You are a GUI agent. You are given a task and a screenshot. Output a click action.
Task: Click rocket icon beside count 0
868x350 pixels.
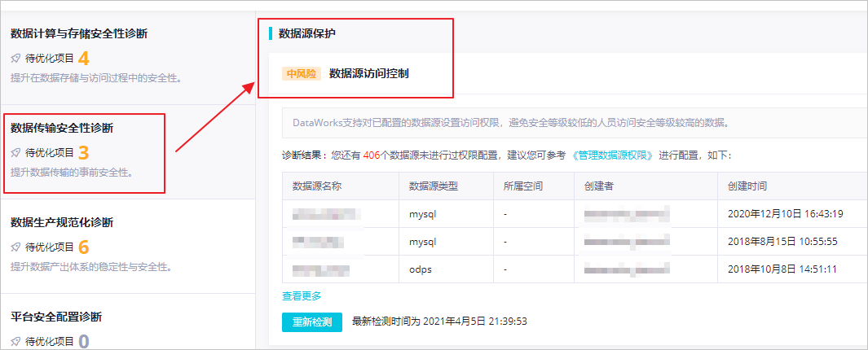coord(15,340)
